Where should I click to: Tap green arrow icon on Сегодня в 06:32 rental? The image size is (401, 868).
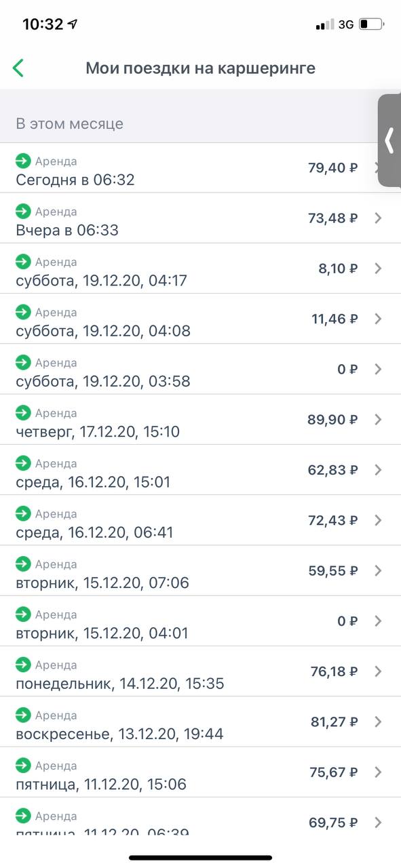coord(23,161)
